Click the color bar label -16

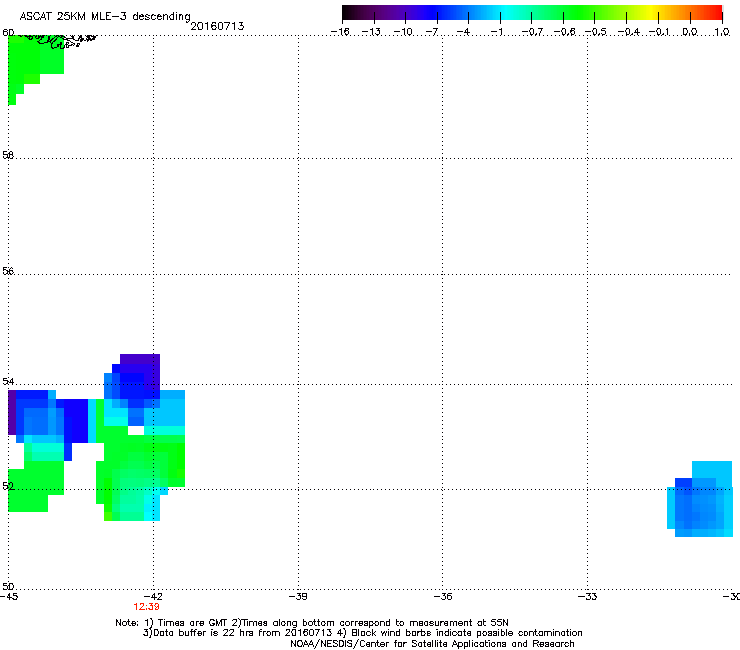340,32
